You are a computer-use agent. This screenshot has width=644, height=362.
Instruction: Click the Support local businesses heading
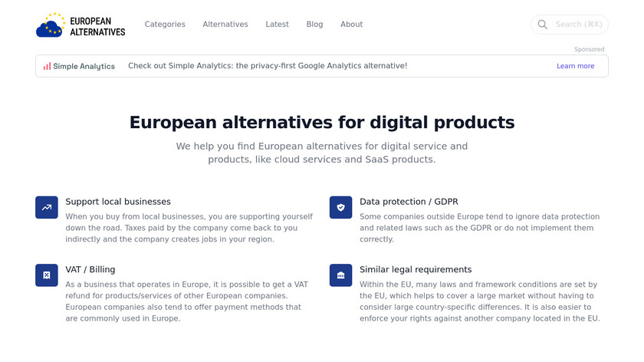[x=118, y=202]
